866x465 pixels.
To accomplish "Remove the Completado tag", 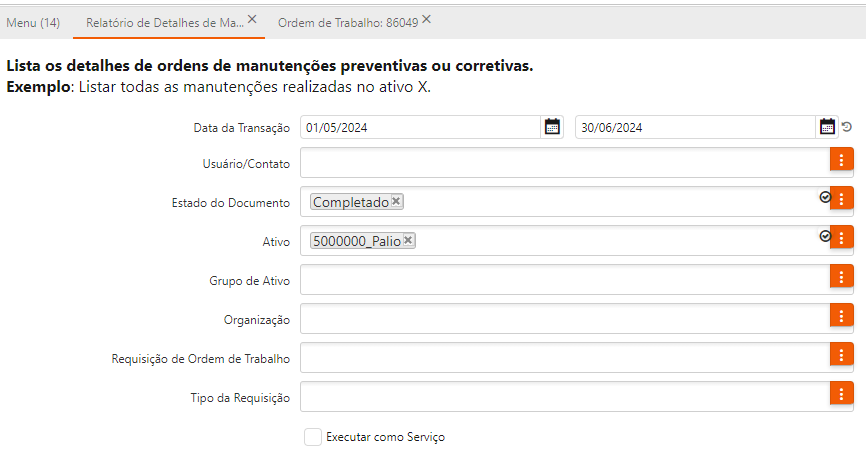I will tap(396, 201).
